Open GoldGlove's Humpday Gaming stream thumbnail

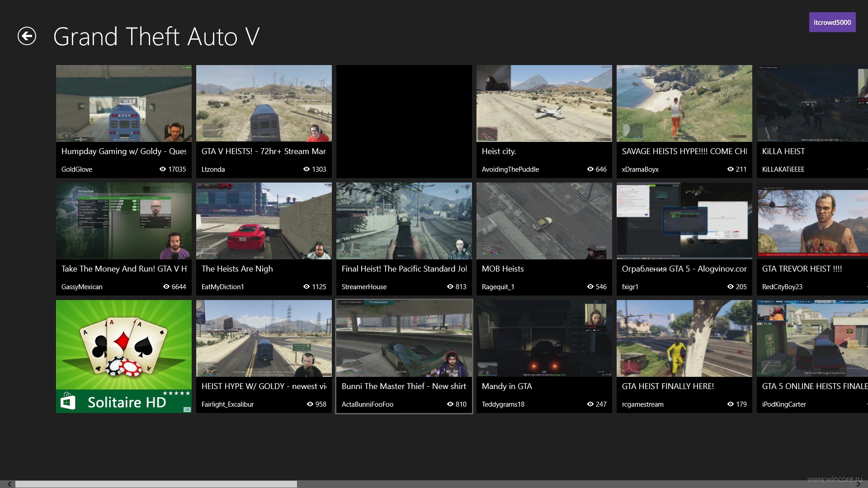(124, 103)
